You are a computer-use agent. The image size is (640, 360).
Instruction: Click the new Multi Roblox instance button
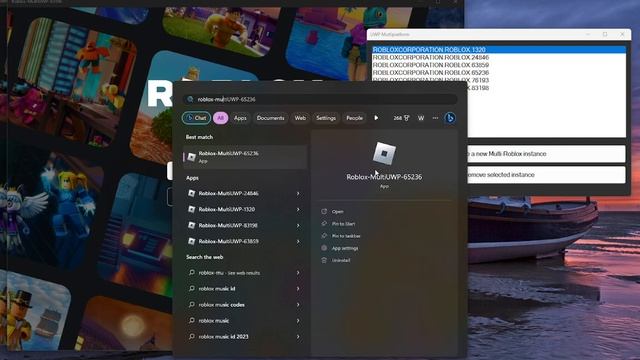click(x=546, y=154)
